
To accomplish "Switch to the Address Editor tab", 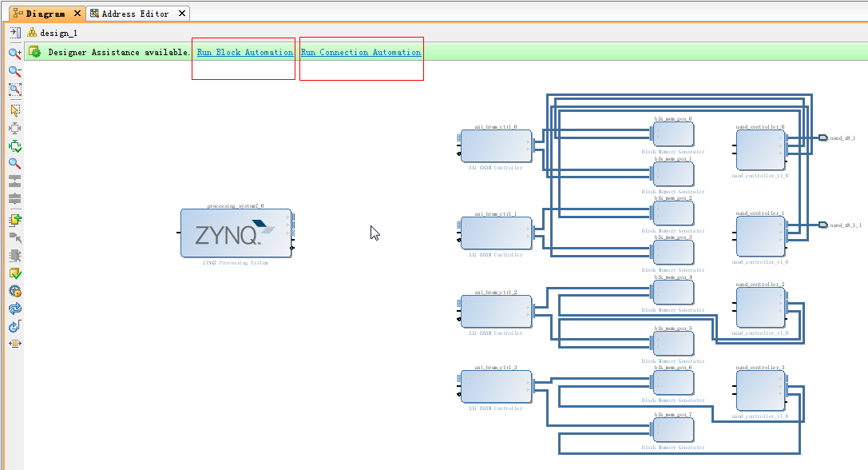I will 134,14.
